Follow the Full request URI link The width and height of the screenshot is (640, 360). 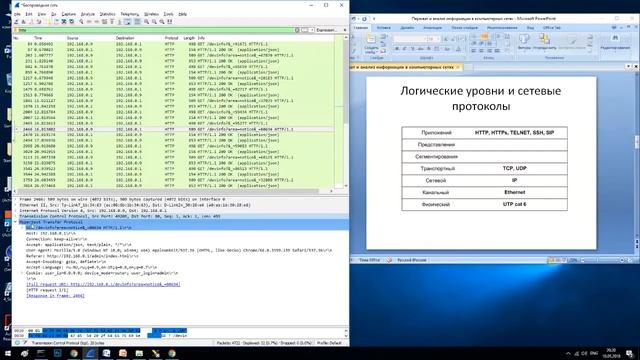tap(103, 284)
